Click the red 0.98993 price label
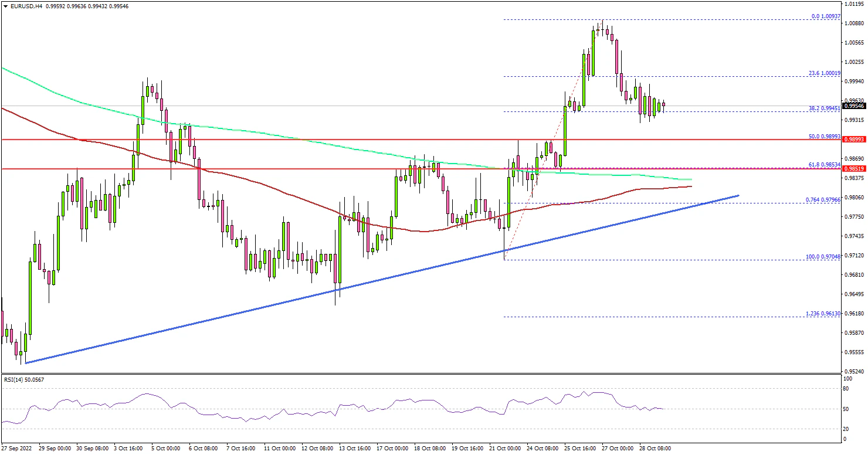Screen dimensions: 868x455 click(x=855, y=140)
